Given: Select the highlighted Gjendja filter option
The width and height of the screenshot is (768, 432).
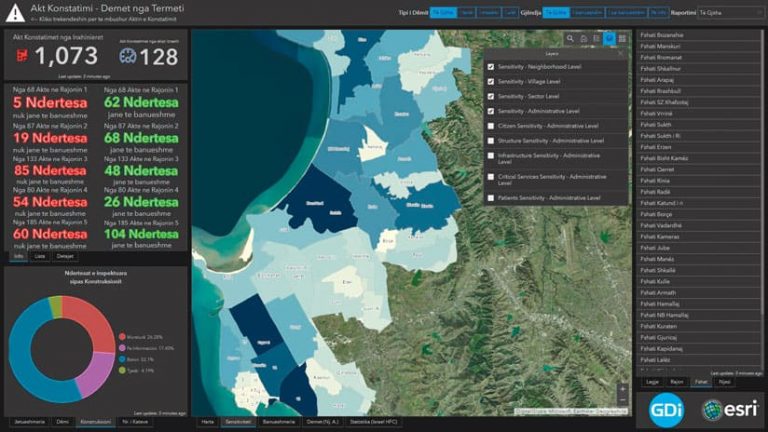Looking at the screenshot, I should click(556, 13).
